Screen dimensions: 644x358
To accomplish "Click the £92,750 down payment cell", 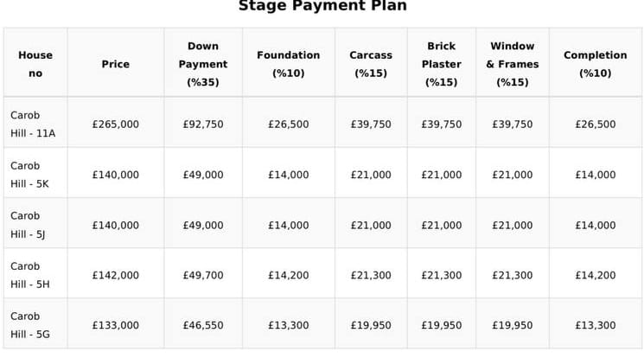I will click(203, 125).
